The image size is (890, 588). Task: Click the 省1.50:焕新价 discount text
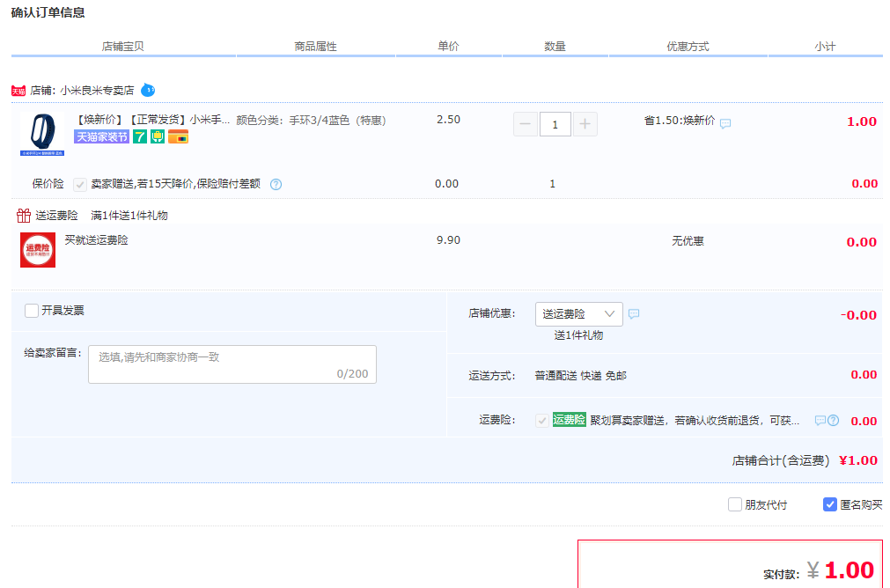pos(680,121)
